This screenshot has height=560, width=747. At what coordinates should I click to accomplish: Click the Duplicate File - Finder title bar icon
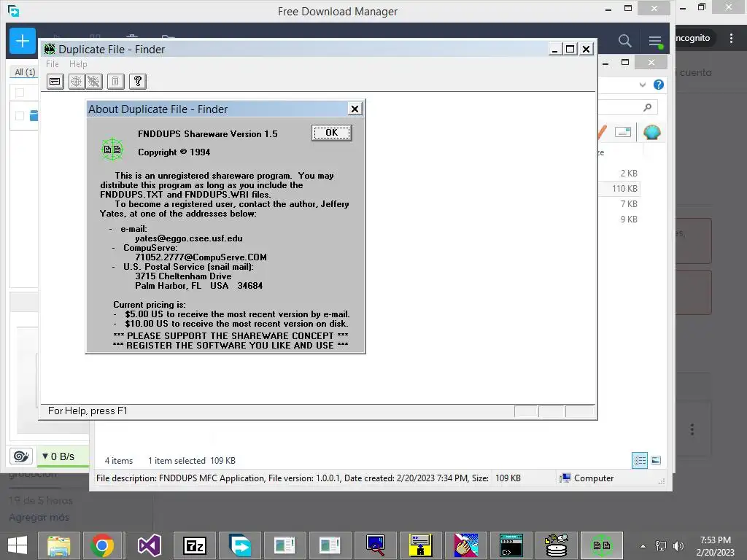(x=49, y=49)
